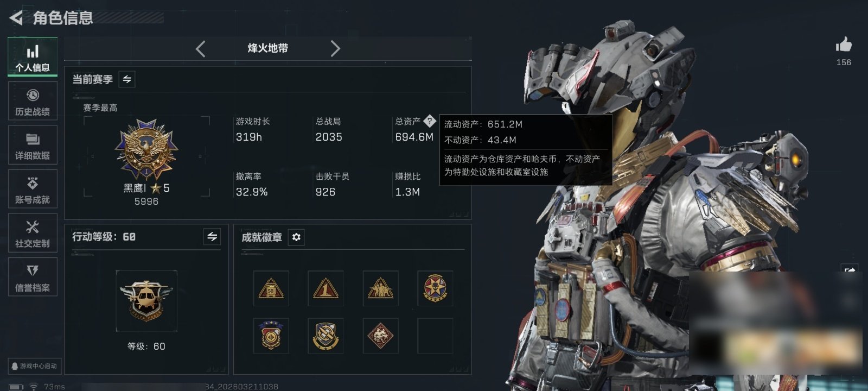Click the back arrow beside 角色信息

[16, 18]
